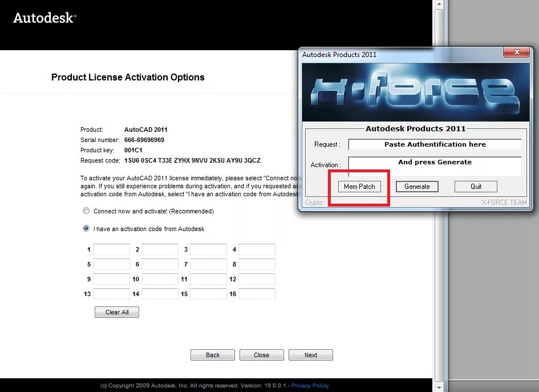This screenshot has width=539, height=392.
Task: Click activation code field 12
Action: [257, 279]
